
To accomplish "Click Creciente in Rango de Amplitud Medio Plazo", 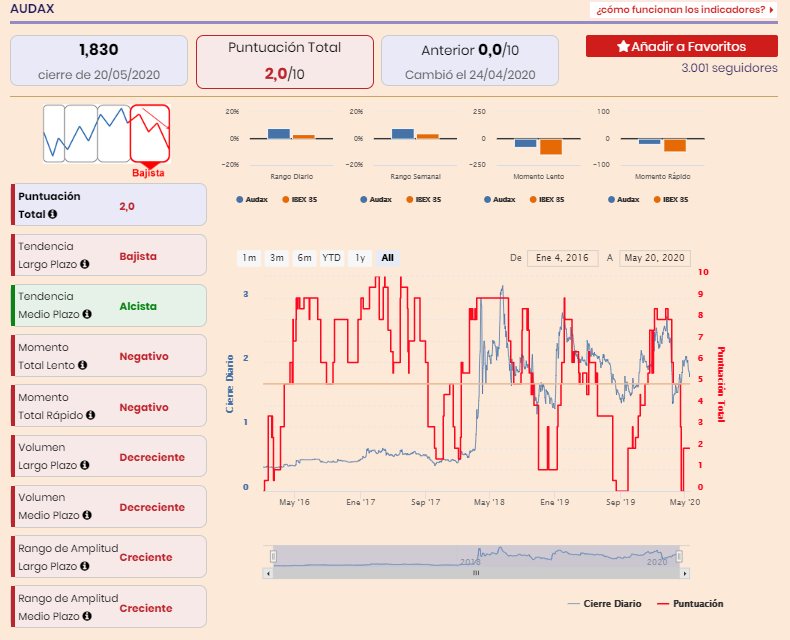I will coord(146,608).
